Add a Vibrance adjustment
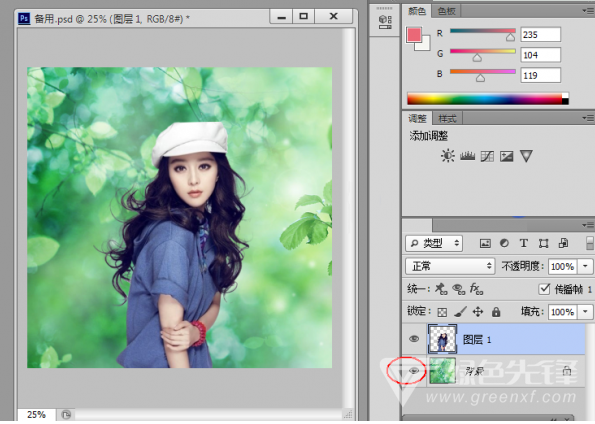The width and height of the screenshot is (595, 424). 526,156
